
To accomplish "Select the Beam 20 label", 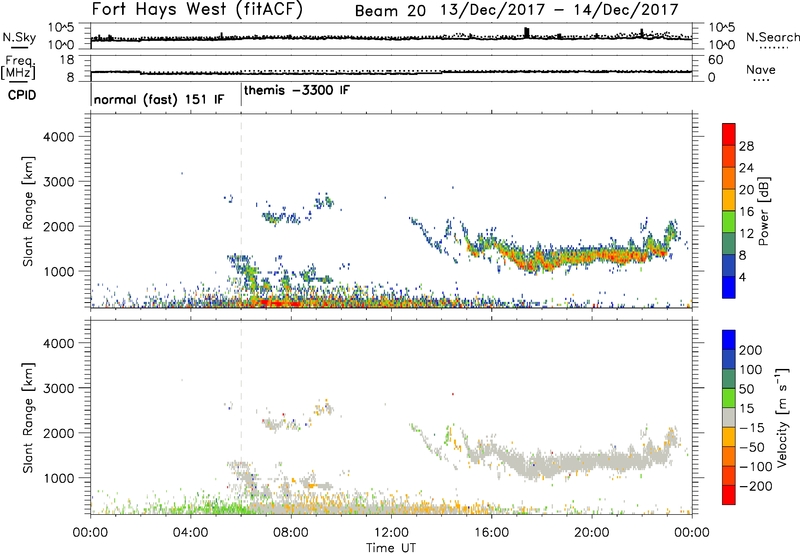I will [x=390, y=11].
